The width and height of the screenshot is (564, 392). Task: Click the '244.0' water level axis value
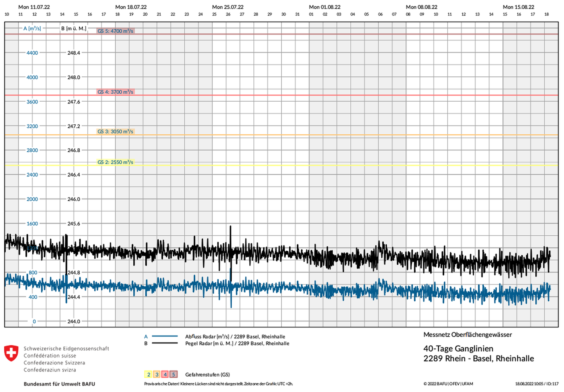74,322
